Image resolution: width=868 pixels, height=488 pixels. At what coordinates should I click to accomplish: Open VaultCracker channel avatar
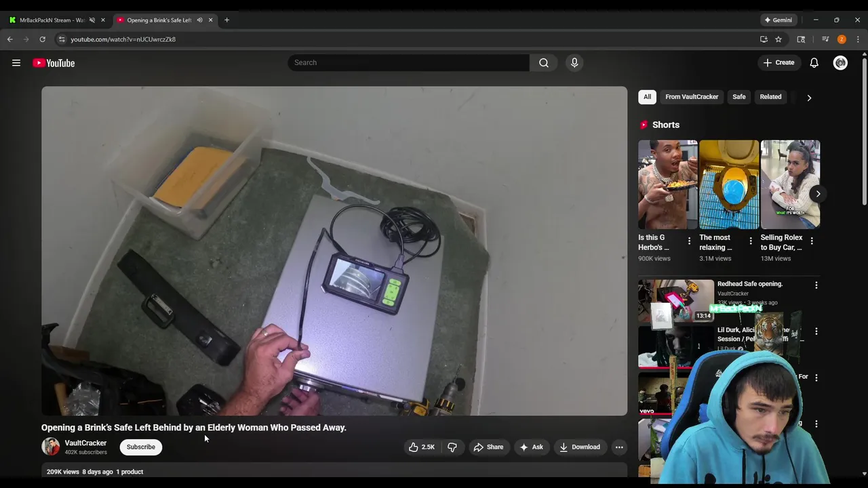click(51, 446)
